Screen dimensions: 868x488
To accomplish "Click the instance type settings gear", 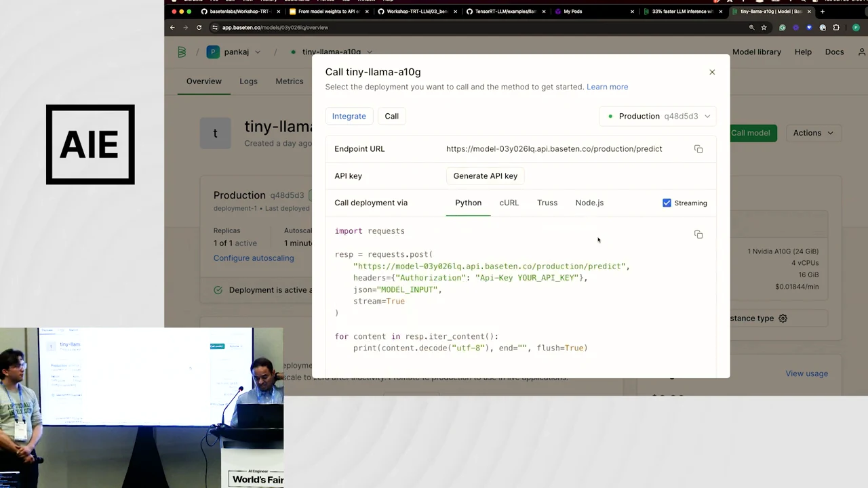I will pyautogui.click(x=783, y=319).
